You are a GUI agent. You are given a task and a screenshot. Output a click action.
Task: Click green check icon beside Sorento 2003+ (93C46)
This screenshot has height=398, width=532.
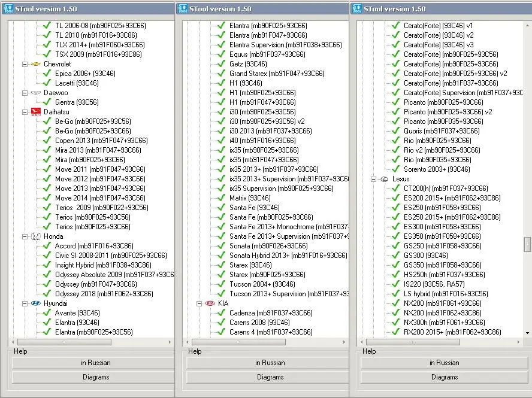(395, 169)
